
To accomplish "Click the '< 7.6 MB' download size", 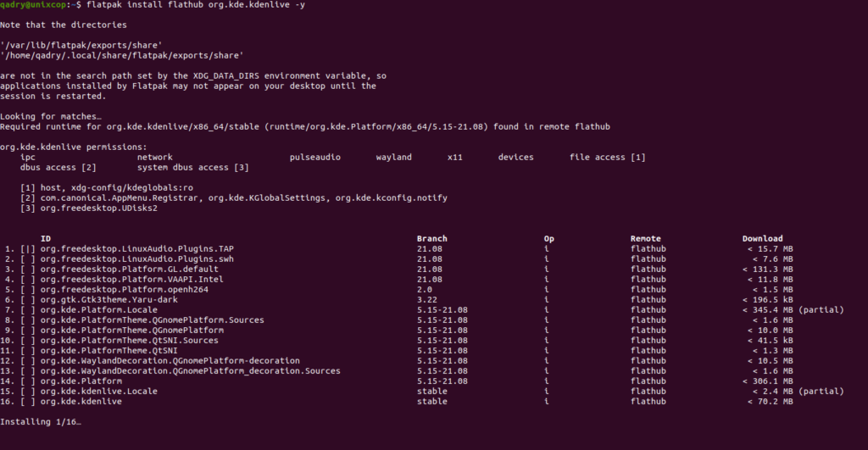I will tap(773, 259).
